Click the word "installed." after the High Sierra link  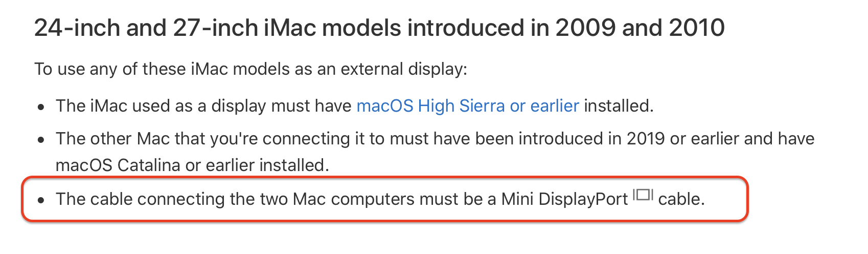tap(619, 106)
